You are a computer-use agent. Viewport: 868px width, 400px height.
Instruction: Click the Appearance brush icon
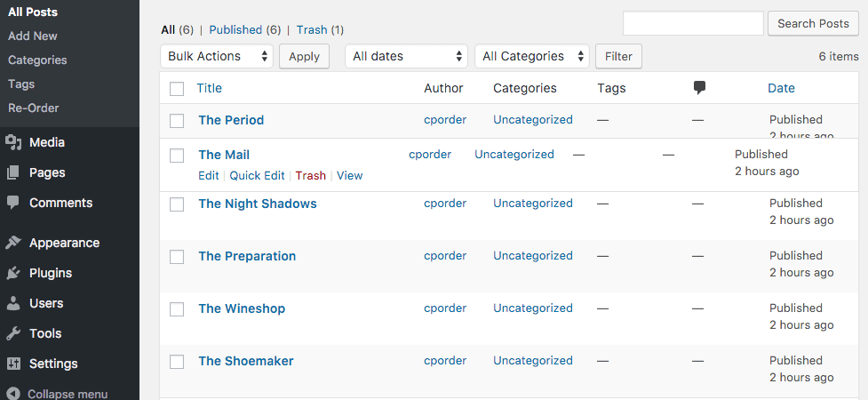point(13,243)
